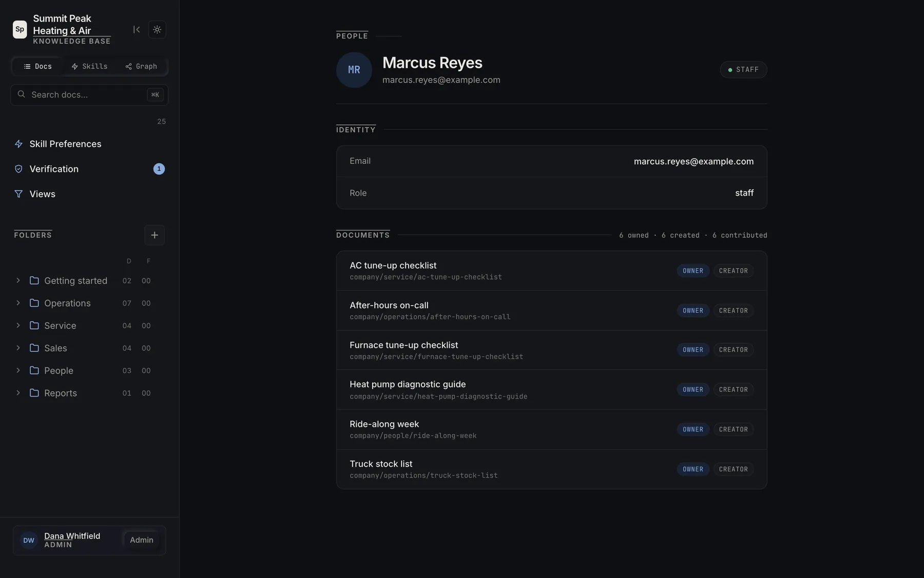Expand the People folder chevron
Image resolution: width=924 pixels, height=578 pixels.
point(18,370)
